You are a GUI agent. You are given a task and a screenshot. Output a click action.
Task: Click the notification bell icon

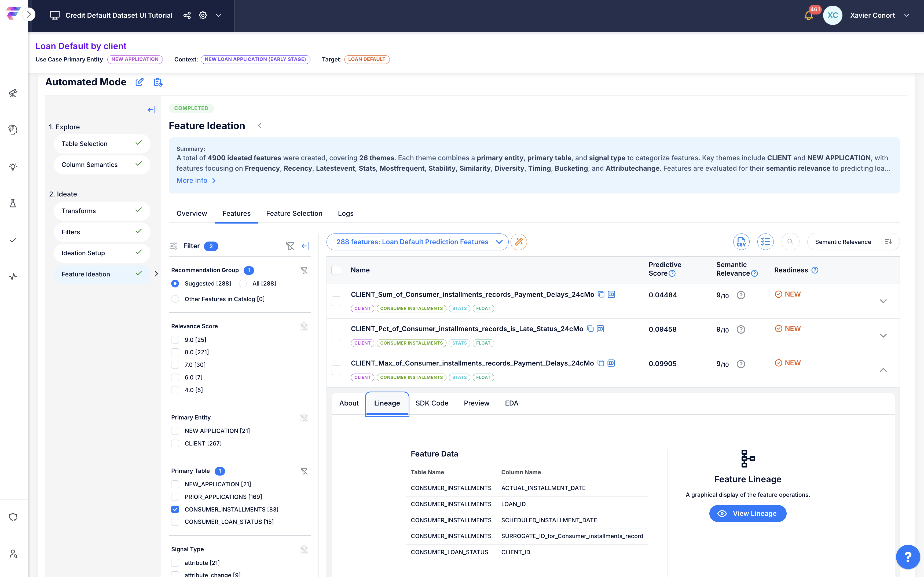pyautogui.click(x=808, y=16)
